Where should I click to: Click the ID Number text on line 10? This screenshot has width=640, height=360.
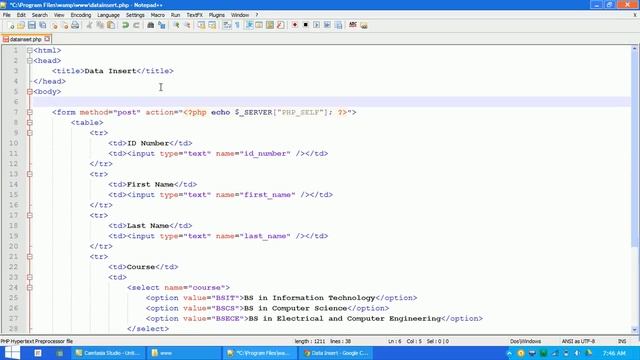[148, 143]
